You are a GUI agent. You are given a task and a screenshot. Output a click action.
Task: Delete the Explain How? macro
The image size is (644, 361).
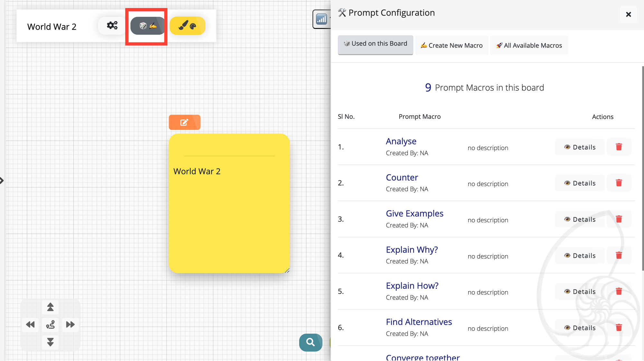[619, 292]
